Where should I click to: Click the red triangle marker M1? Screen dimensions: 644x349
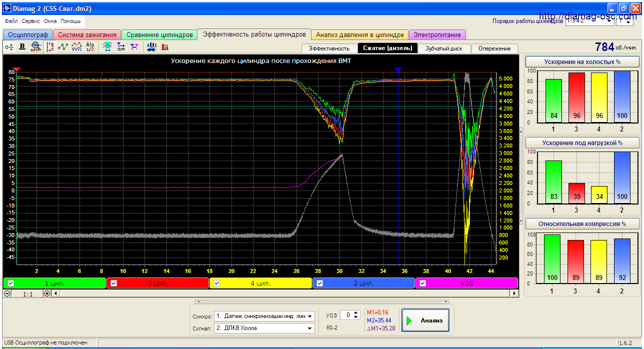point(16,69)
